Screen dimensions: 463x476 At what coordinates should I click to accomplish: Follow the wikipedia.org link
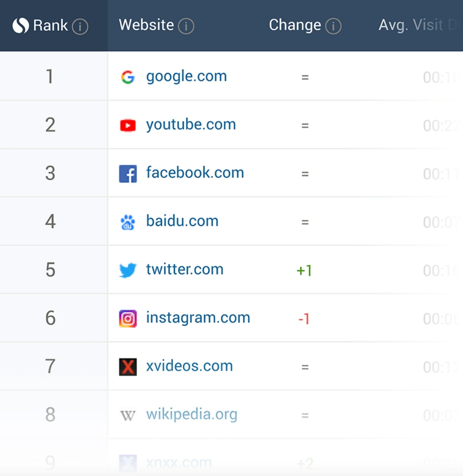click(x=192, y=414)
